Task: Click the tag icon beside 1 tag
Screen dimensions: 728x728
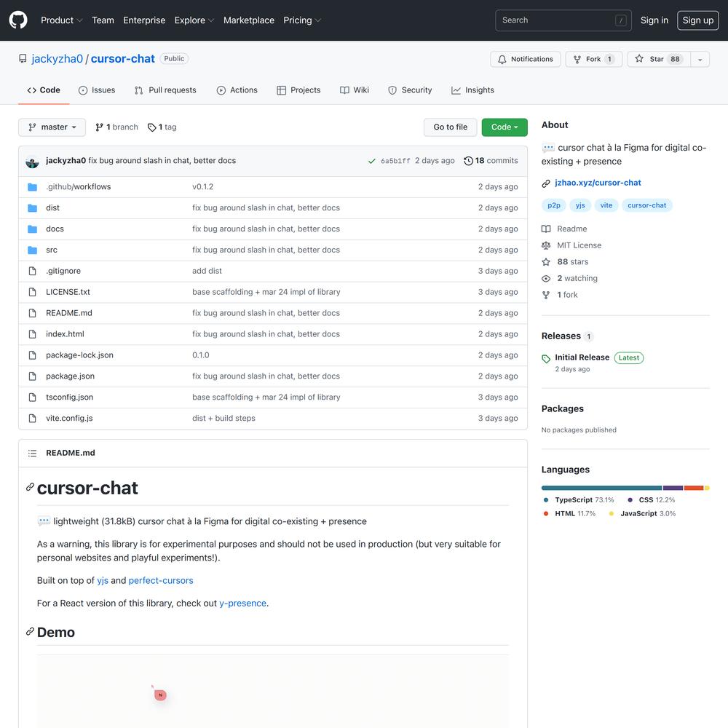Action: click(x=151, y=127)
